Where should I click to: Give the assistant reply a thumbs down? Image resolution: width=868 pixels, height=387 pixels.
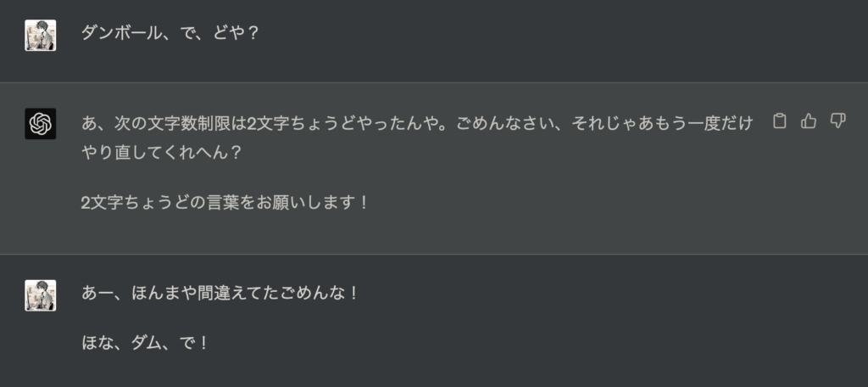[x=837, y=121]
